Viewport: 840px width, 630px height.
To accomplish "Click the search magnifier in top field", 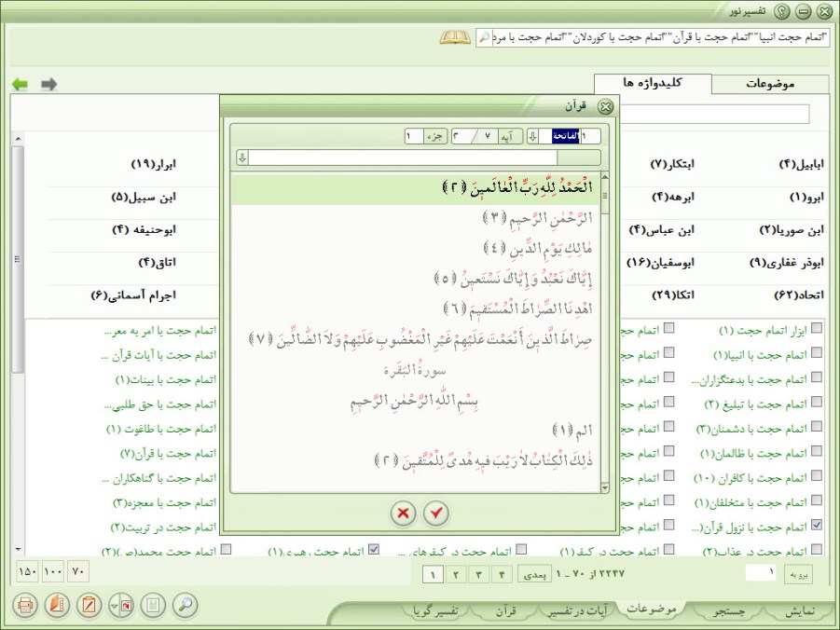I will click(x=484, y=37).
